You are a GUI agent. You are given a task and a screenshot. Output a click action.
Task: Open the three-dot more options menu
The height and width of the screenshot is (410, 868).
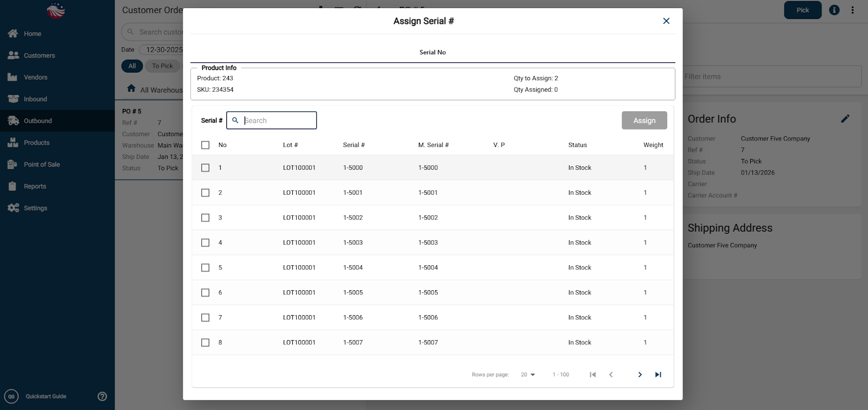852,10
